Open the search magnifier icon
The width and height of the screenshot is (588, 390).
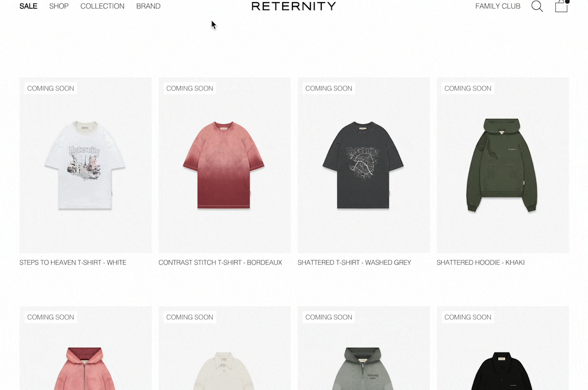(537, 6)
